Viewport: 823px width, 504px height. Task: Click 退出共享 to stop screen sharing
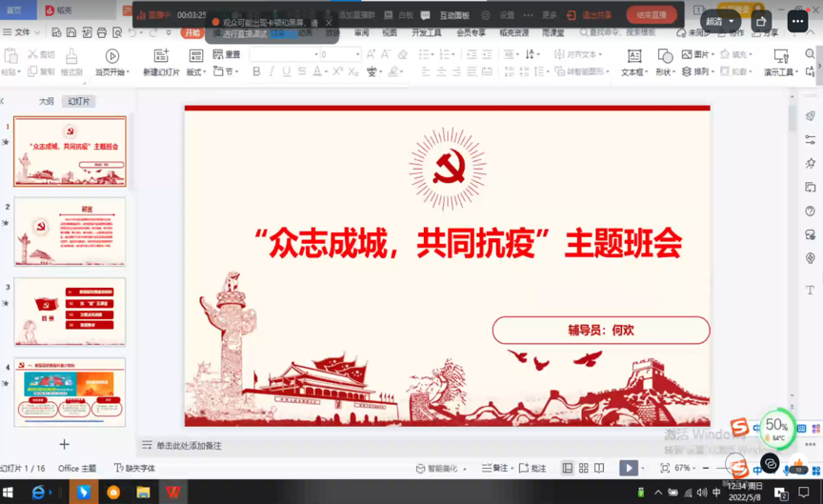[x=591, y=15]
